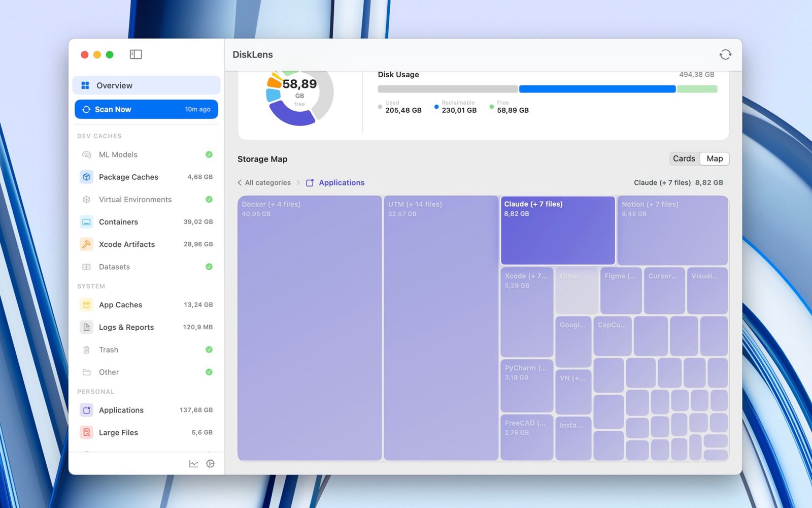Image resolution: width=812 pixels, height=508 pixels.
Task: Click the Package Caches box icon
Action: 86,177
